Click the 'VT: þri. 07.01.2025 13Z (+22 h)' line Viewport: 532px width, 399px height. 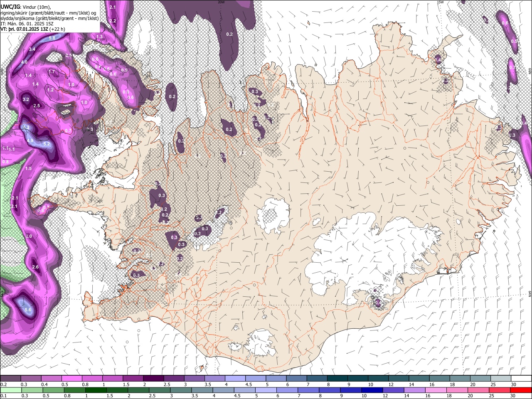pos(32,29)
